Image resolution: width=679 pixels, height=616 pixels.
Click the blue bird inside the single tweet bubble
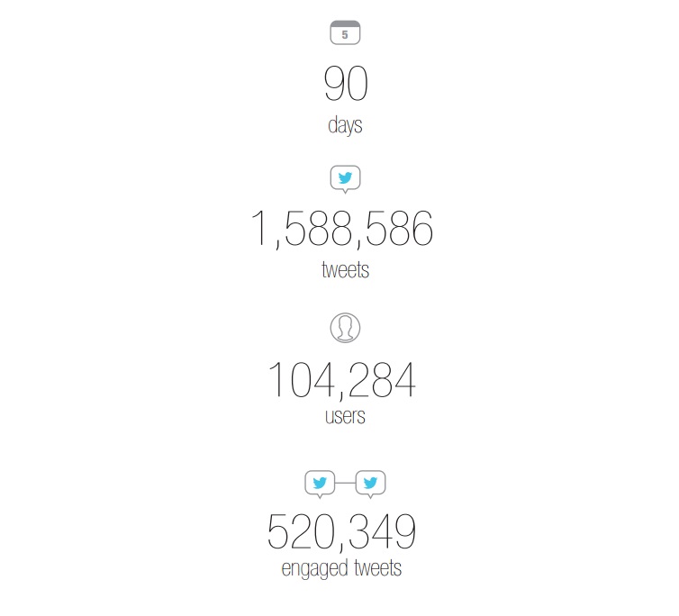[x=345, y=177]
